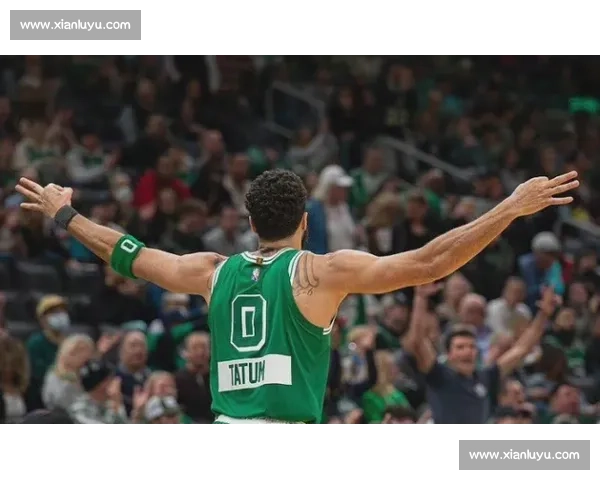Image resolution: width=600 pixels, height=480 pixels.
Task: Click the small logo at the jersey collar
Action: click(256, 272)
